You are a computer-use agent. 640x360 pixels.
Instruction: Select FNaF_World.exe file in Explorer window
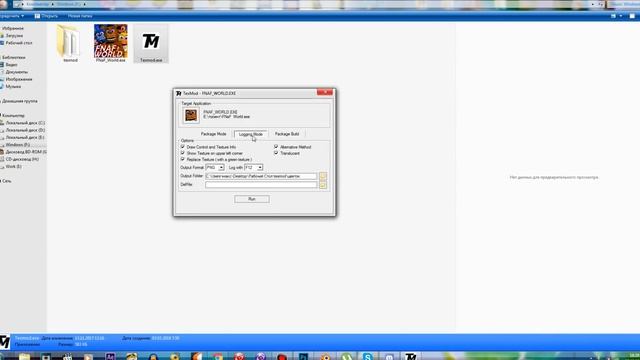pyautogui.click(x=111, y=43)
